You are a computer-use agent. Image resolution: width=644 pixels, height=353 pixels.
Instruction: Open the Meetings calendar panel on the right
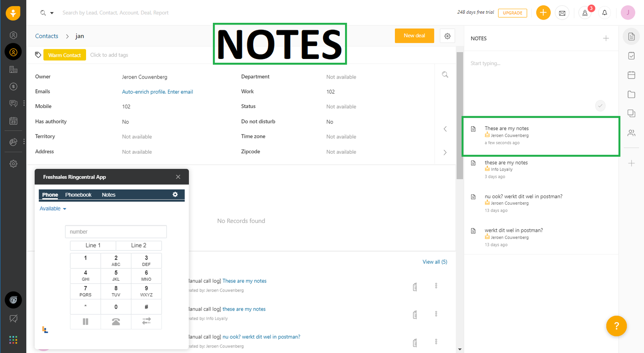tap(631, 75)
